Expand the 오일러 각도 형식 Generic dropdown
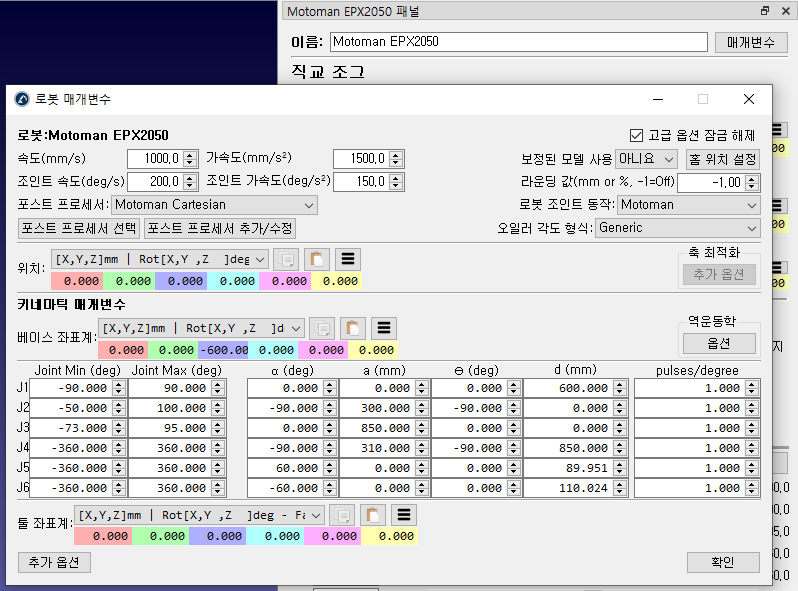The height and width of the screenshot is (591, 798). coord(678,228)
